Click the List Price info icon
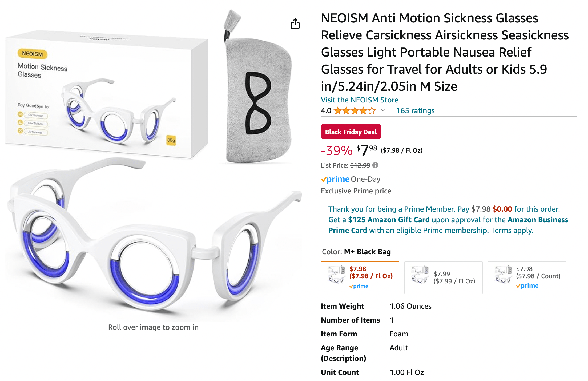This screenshot has height=381, width=588. [x=375, y=165]
